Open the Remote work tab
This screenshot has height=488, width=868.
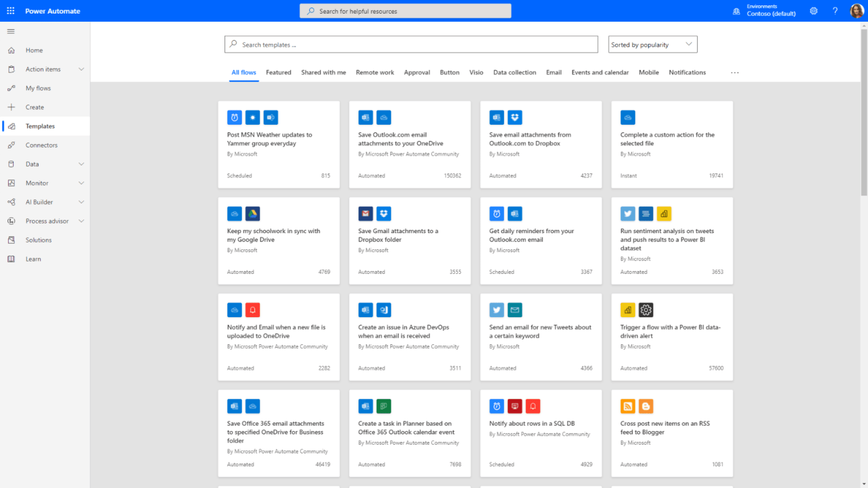click(x=375, y=73)
